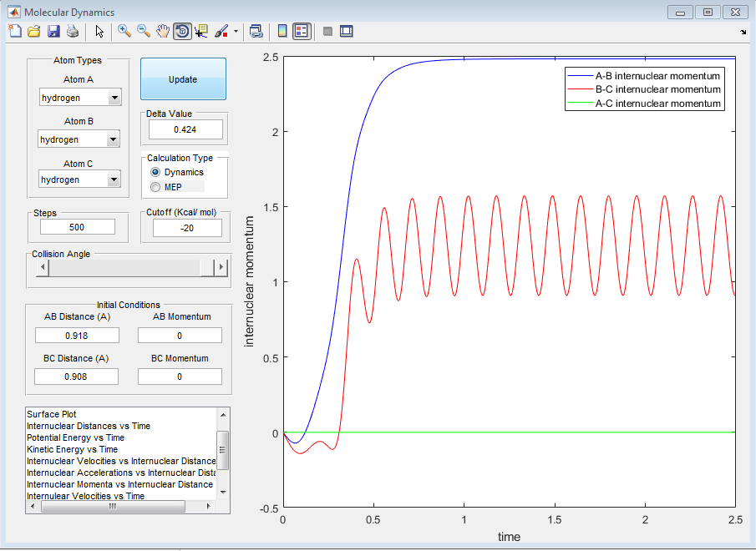Save figure using floppy disk icon
756x551 pixels.
point(53,32)
